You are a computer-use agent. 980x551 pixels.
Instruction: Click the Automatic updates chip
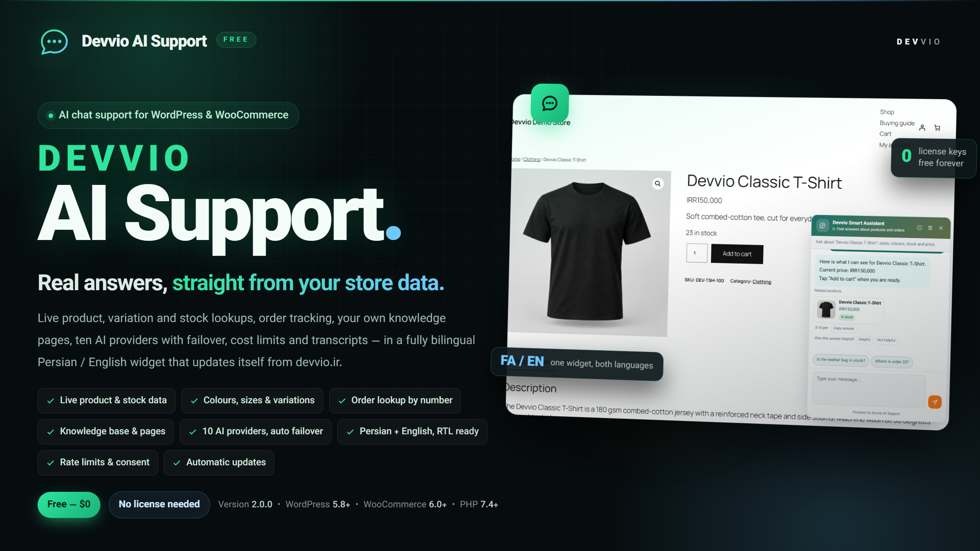click(219, 462)
